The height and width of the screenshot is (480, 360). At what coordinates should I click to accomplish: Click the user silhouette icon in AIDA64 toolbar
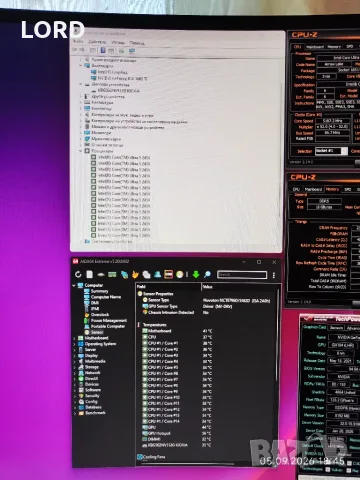coord(157,274)
